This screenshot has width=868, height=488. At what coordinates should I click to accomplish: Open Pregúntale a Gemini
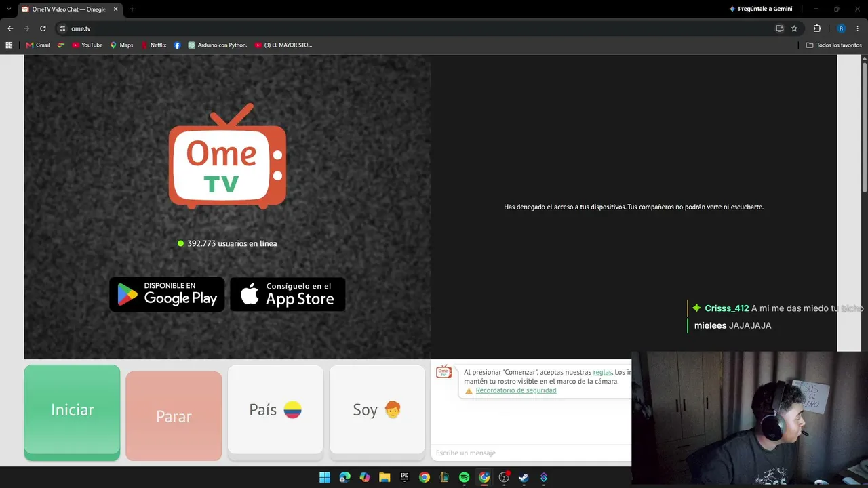click(x=760, y=9)
